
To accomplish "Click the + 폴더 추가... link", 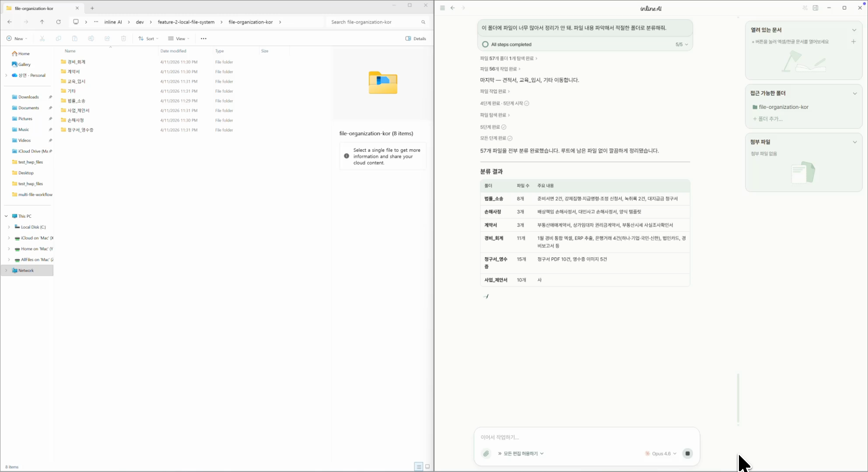I will click(x=768, y=119).
